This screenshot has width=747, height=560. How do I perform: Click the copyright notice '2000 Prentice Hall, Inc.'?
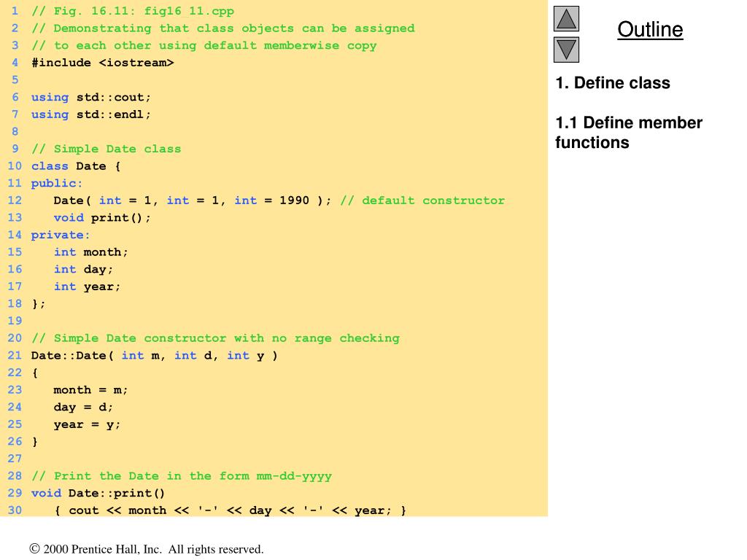102,549
